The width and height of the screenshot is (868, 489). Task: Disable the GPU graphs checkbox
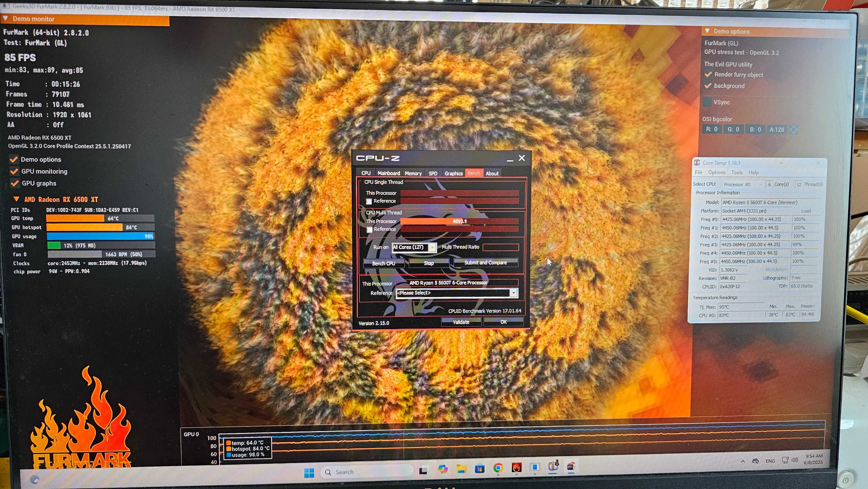(x=14, y=183)
